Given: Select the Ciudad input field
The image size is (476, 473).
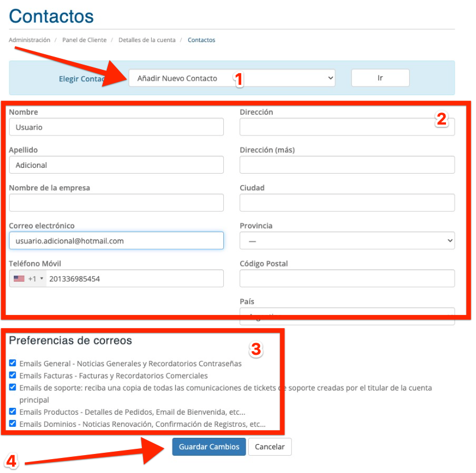Looking at the screenshot, I should pyautogui.click(x=347, y=202).
